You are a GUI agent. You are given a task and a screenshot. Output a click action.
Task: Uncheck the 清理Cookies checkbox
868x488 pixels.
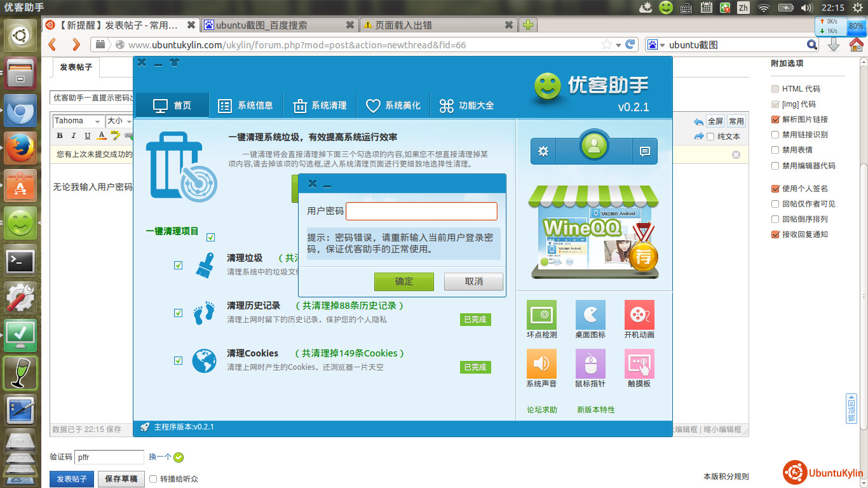(179, 360)
